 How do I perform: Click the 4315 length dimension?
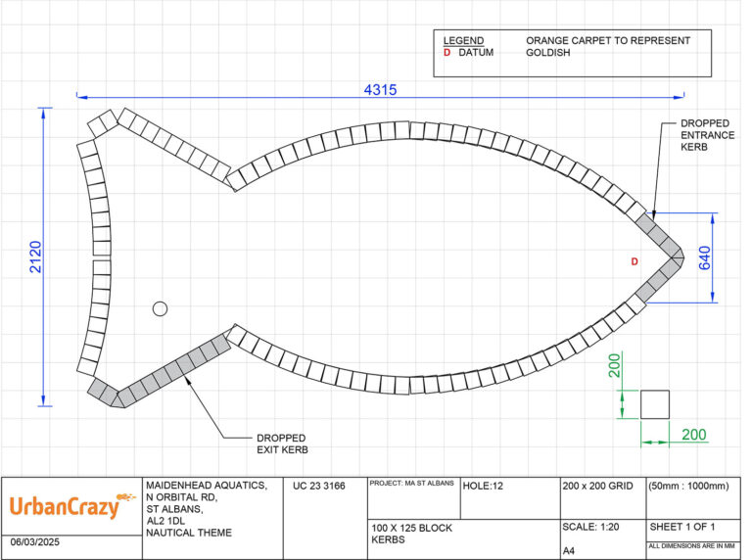pyautogui.click(x=380, y=90)
